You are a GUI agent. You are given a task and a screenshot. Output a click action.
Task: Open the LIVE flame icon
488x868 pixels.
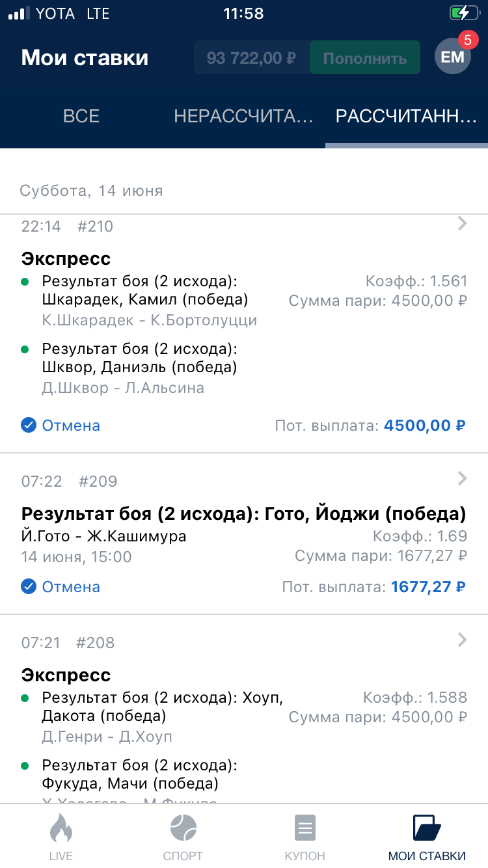point(61,830)
